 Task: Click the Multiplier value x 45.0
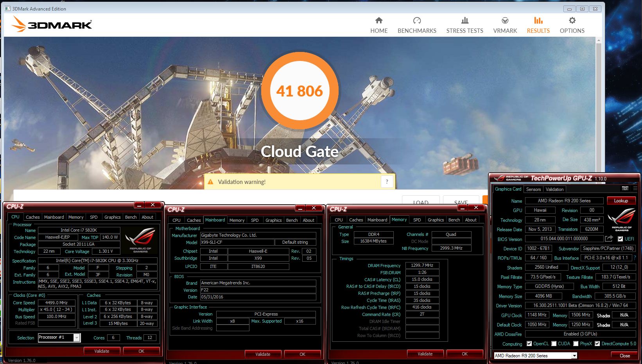(56, 309)
